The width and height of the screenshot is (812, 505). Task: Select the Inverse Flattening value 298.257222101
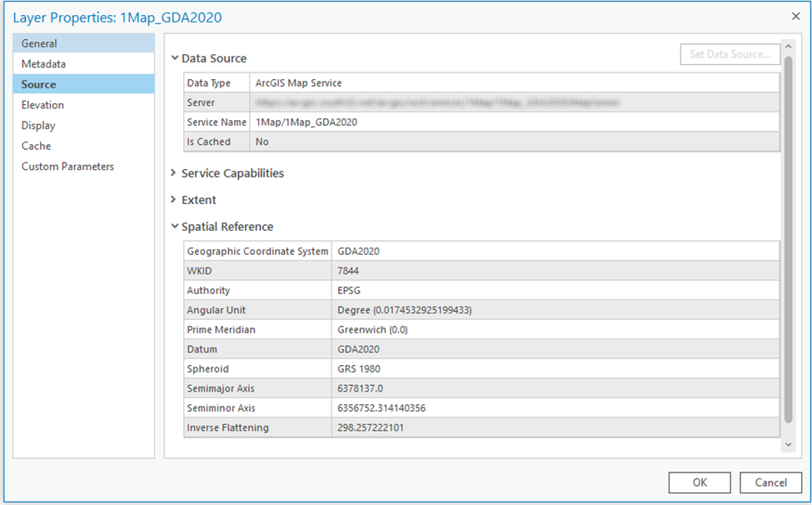(x=371, y=427)
